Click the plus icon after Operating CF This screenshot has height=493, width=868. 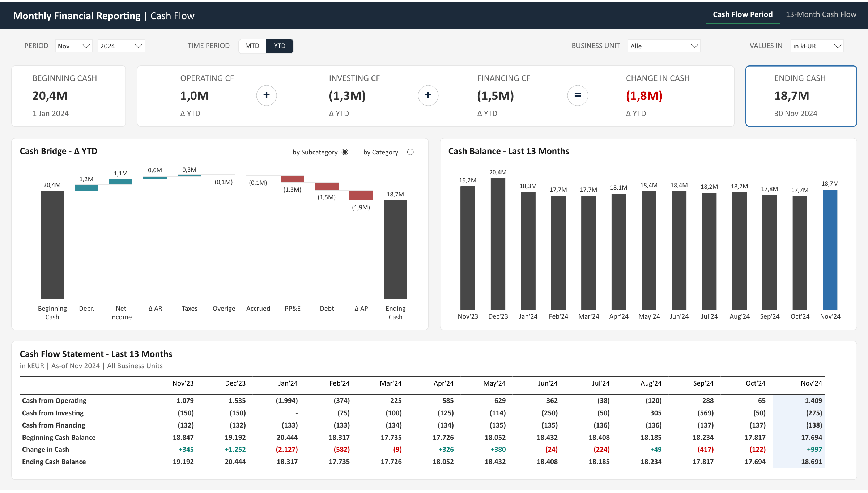click(267, 95)
